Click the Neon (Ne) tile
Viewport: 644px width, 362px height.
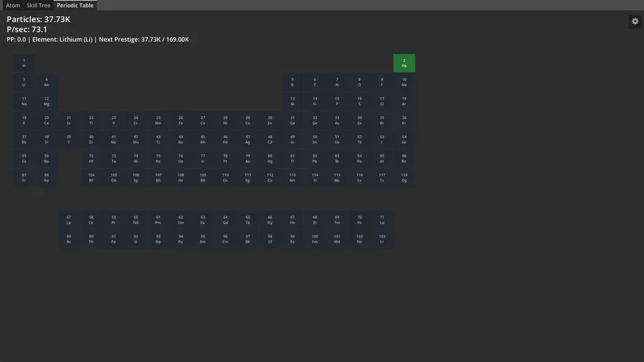404,82
